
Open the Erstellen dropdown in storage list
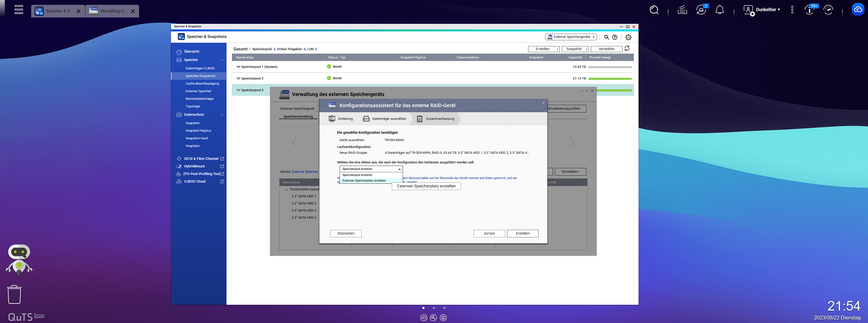coord(544,49)
